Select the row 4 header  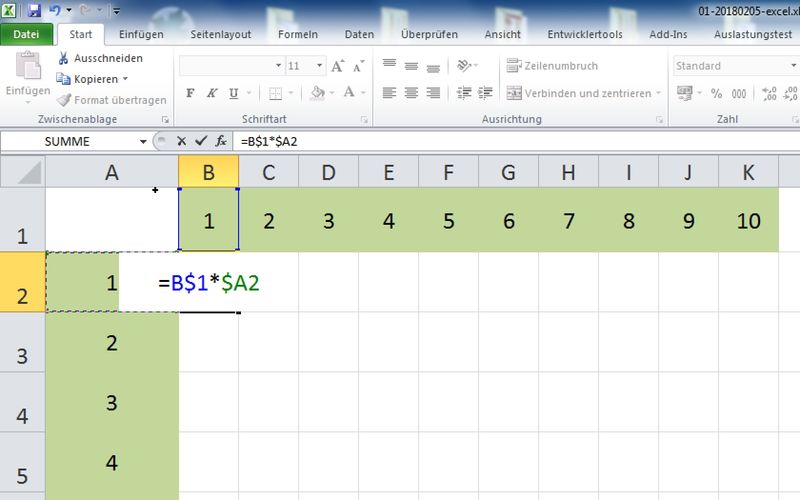pyautogui.click(x=22, y=403)
